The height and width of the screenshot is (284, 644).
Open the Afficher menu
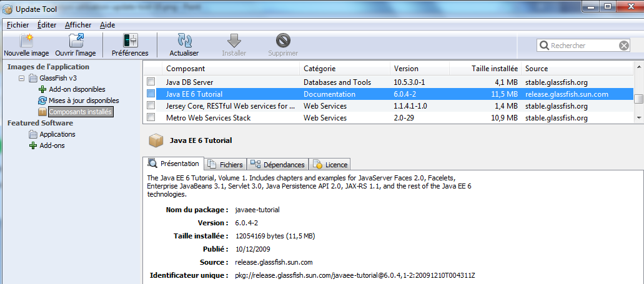[x=77, y=25]
